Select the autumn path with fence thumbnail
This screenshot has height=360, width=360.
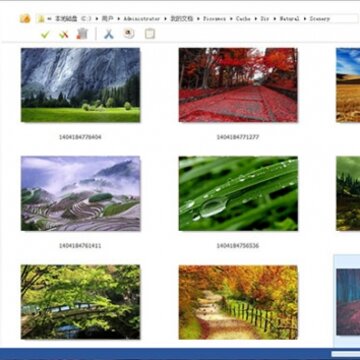238,302
